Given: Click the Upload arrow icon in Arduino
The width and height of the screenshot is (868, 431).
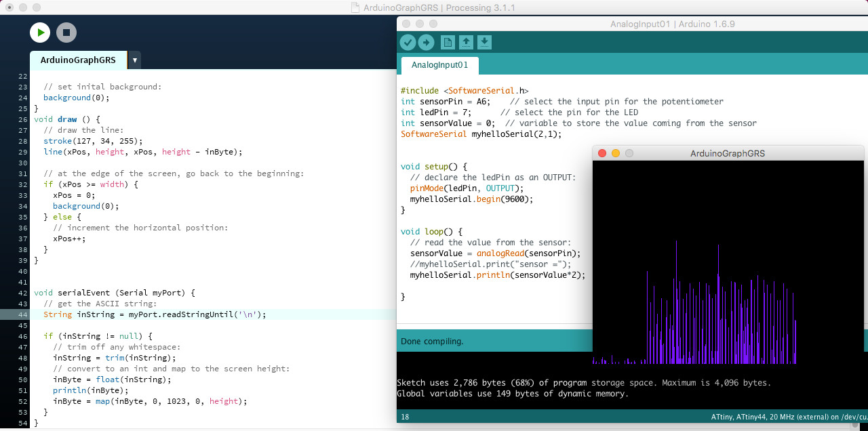Looking at the screenshot, I should tap(426, 43).
